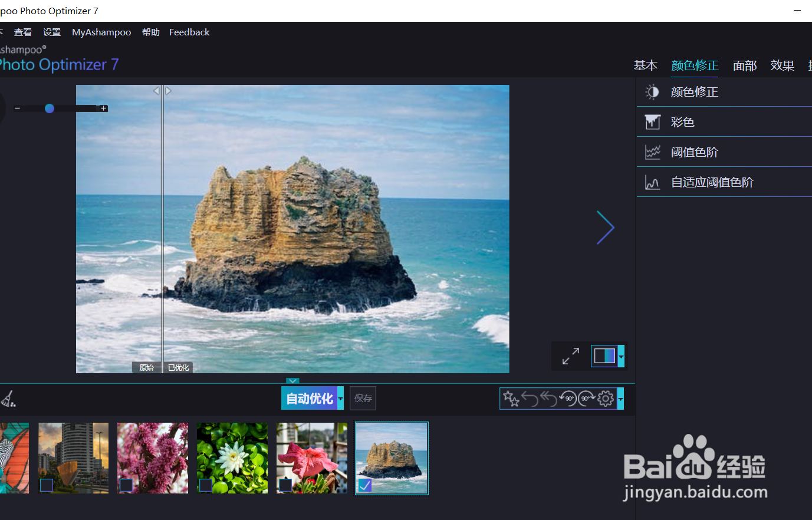Open the Feedback menu
Viewport: 812px width, 520px height.
(x=189, y=32)
